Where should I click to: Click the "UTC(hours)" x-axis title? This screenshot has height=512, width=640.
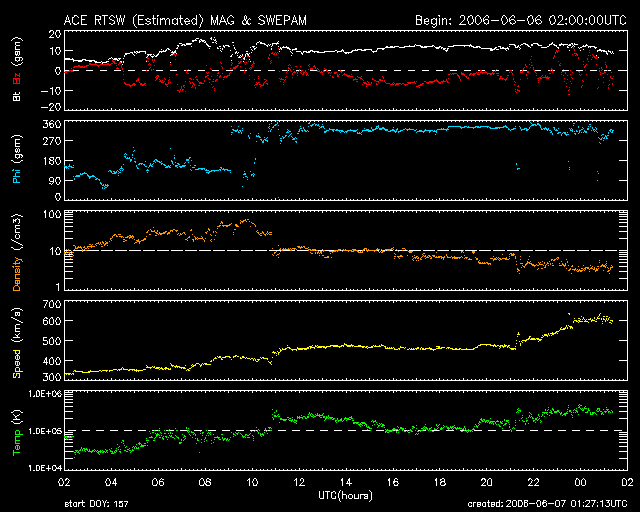pos(345,496)
